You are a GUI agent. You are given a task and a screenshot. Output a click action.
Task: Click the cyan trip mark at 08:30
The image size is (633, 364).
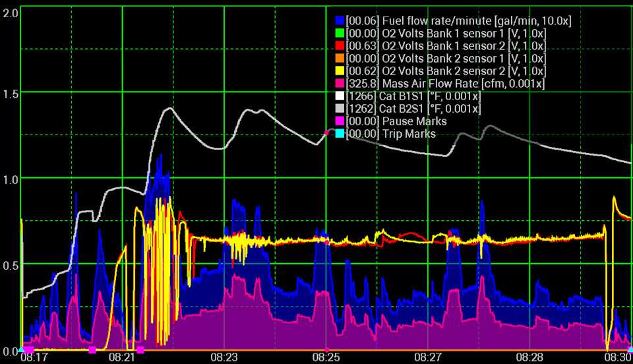[630, 349]
